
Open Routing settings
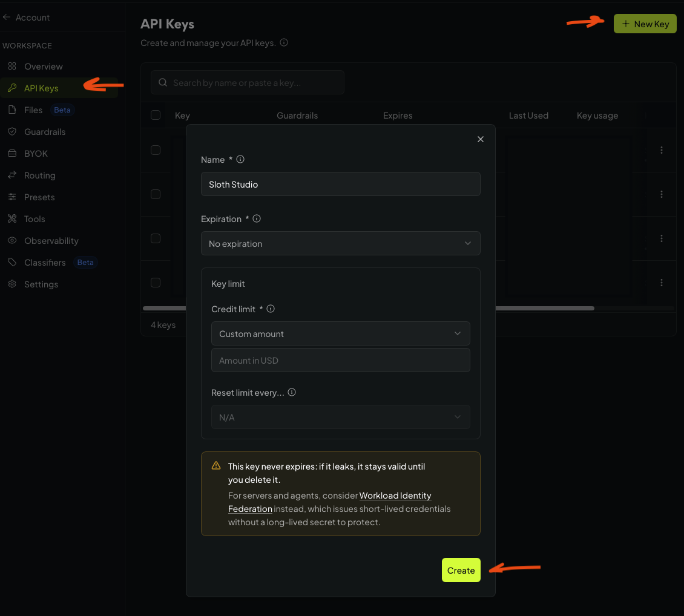tap(40, 175)
